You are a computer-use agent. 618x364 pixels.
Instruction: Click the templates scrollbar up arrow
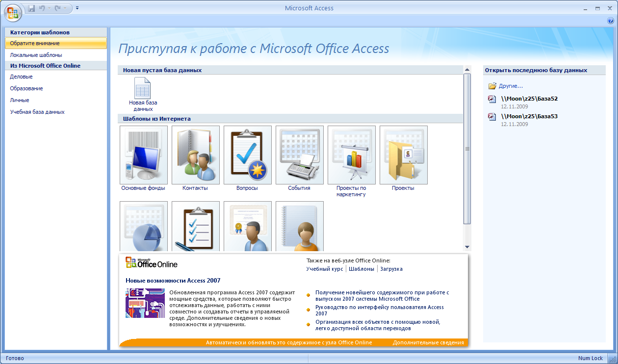(467, 70)
